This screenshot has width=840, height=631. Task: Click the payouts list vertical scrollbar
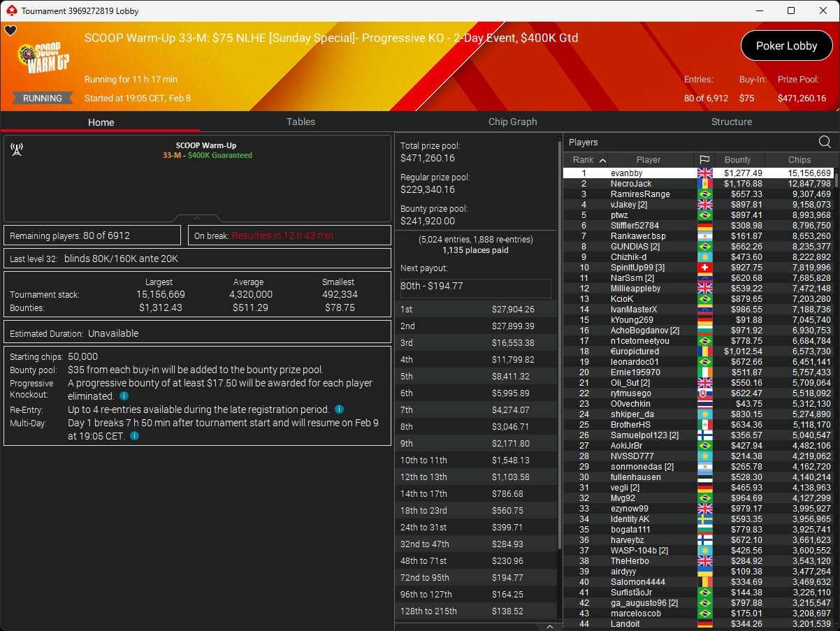pyautogui.click(x=558, y=349)
